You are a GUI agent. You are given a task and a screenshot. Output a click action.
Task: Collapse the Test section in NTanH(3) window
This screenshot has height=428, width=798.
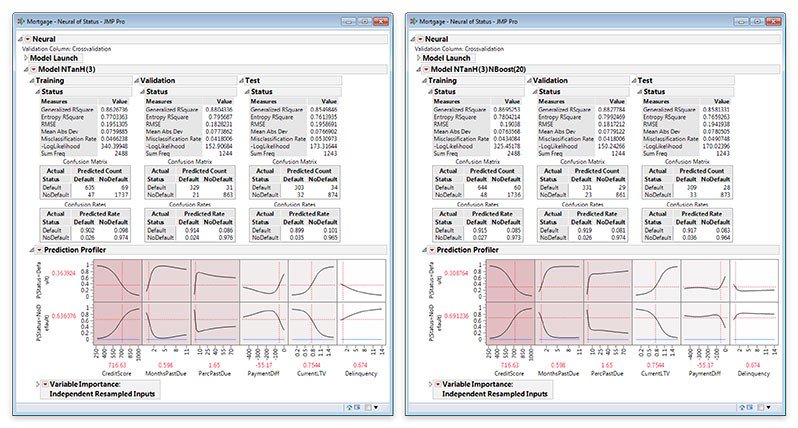pos(241,80)
